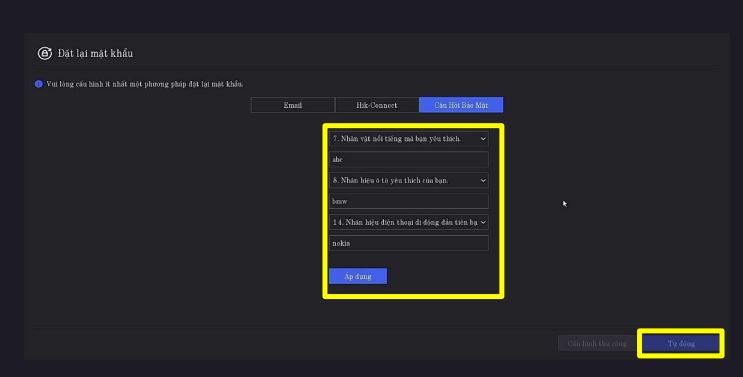The image size is (743, 377).
Task: Click the reset password lock icon in header
Action: coord(45,53)
